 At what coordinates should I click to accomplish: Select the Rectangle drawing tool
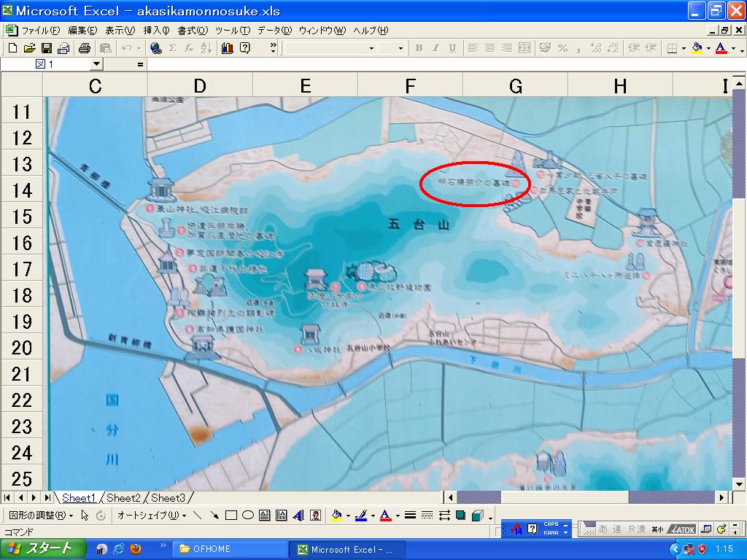(231, 516)
